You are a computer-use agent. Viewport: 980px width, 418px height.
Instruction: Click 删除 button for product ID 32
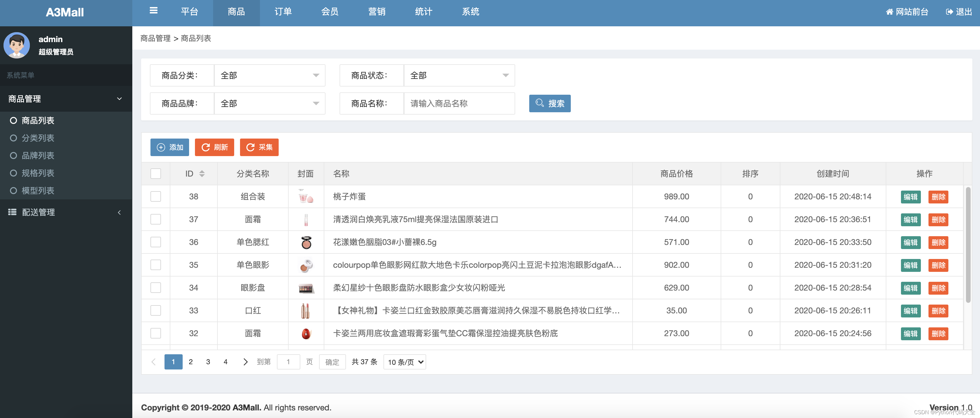pyautogui.click(x=938, y=333)
